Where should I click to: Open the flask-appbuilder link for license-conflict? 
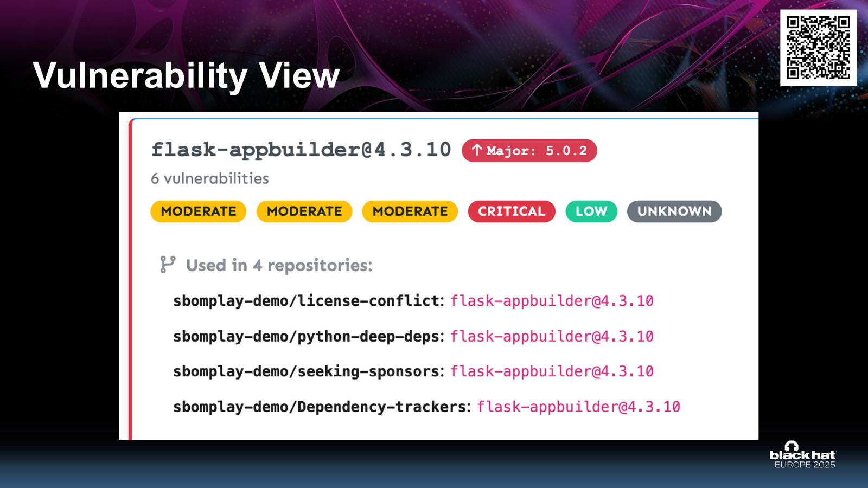coord(552,301)
